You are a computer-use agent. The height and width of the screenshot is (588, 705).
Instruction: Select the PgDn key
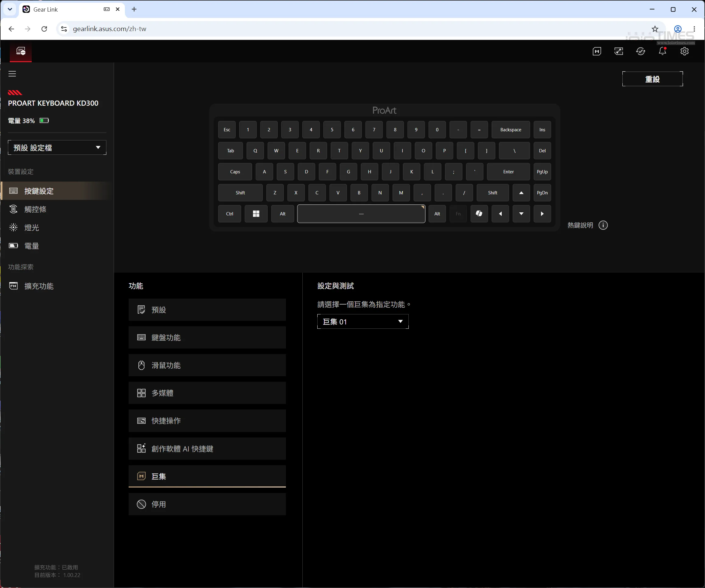click(x=542, y=193)
